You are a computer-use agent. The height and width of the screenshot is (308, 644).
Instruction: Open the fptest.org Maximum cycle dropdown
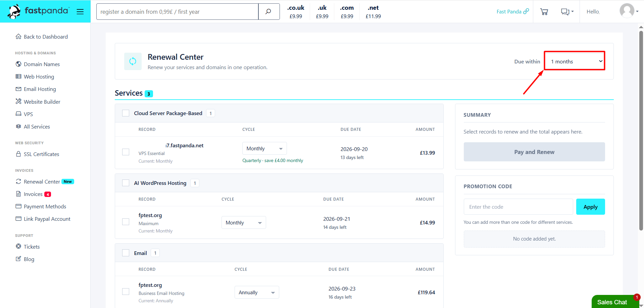(244, 222)
